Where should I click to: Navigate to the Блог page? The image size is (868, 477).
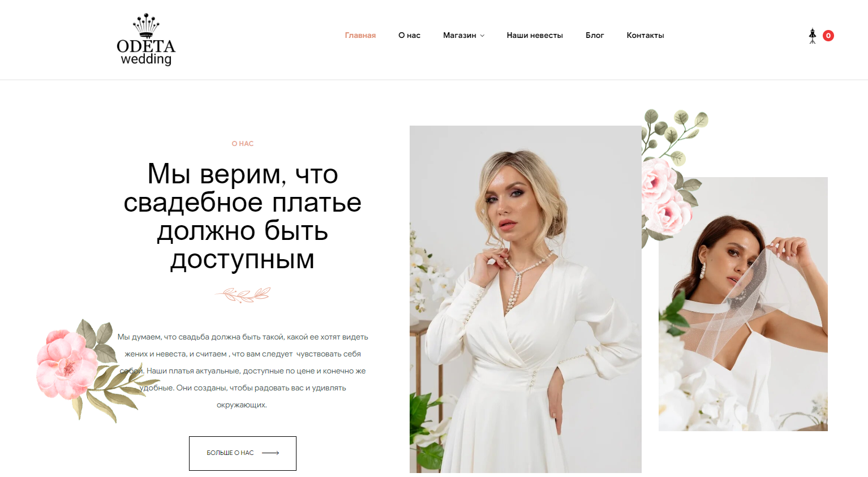click(595, 35)
